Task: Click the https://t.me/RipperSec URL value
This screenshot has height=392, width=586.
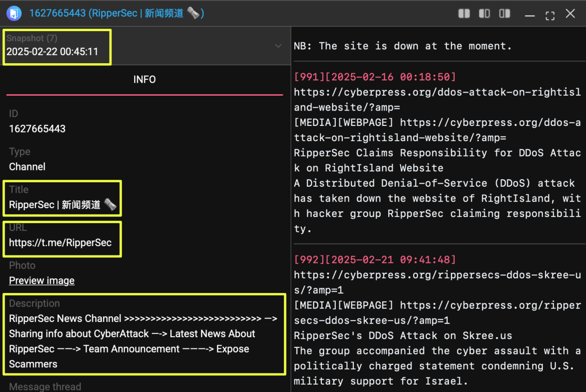Action: point(60,242)
